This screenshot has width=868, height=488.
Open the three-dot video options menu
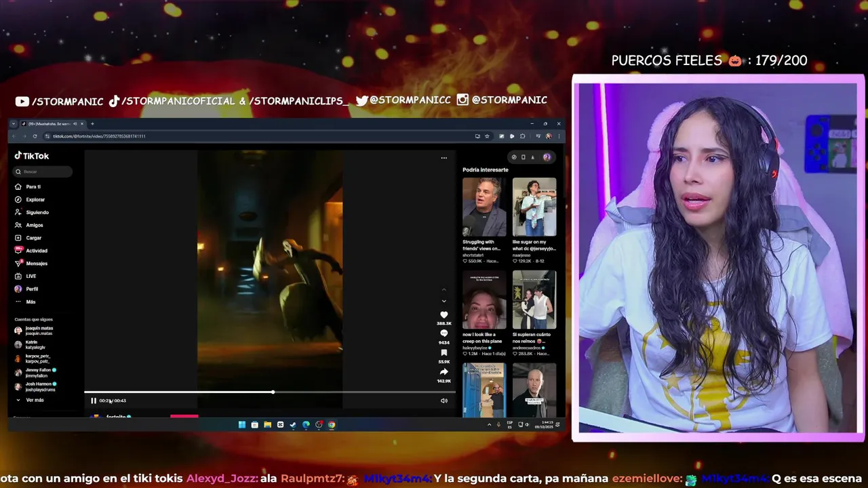[444, 158]
